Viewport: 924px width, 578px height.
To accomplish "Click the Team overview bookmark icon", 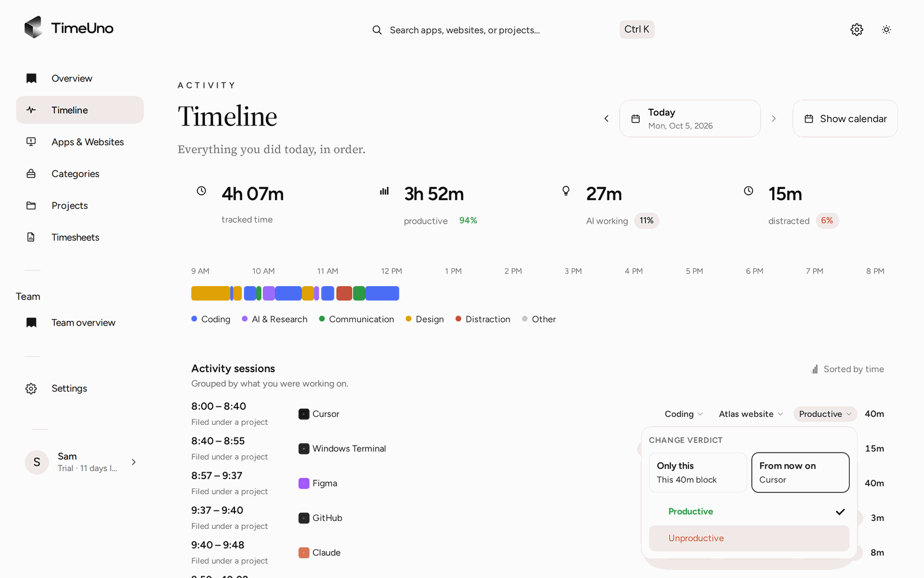I will [31, 323].
